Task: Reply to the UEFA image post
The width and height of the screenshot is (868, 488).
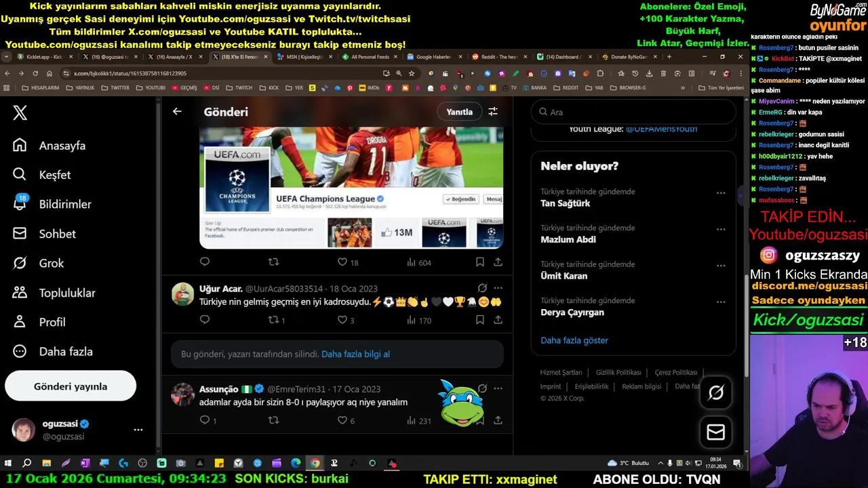Action: point(205,262)
